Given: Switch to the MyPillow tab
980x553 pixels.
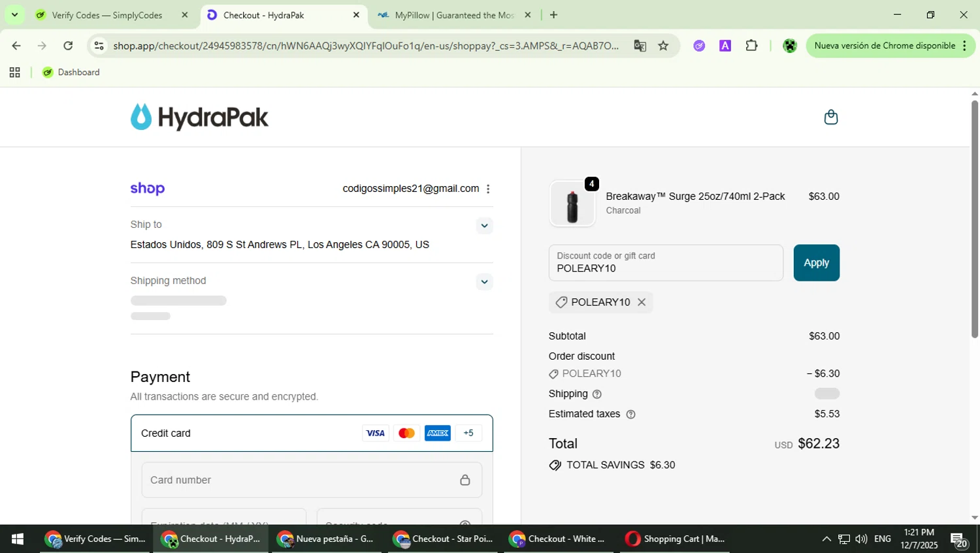Looking at the screenshot, I should click(x=455, y=15).
